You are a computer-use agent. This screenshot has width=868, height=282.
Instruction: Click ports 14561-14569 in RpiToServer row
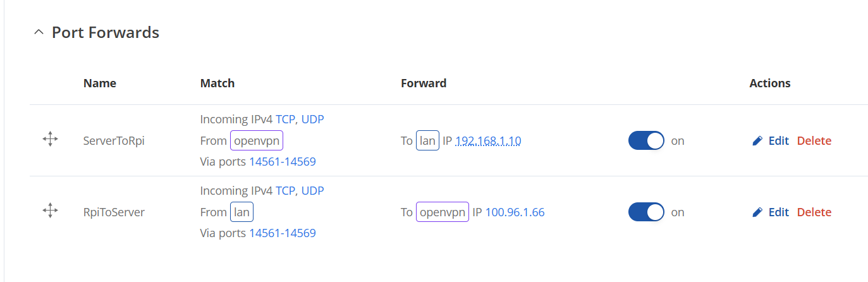coord(283,233)
